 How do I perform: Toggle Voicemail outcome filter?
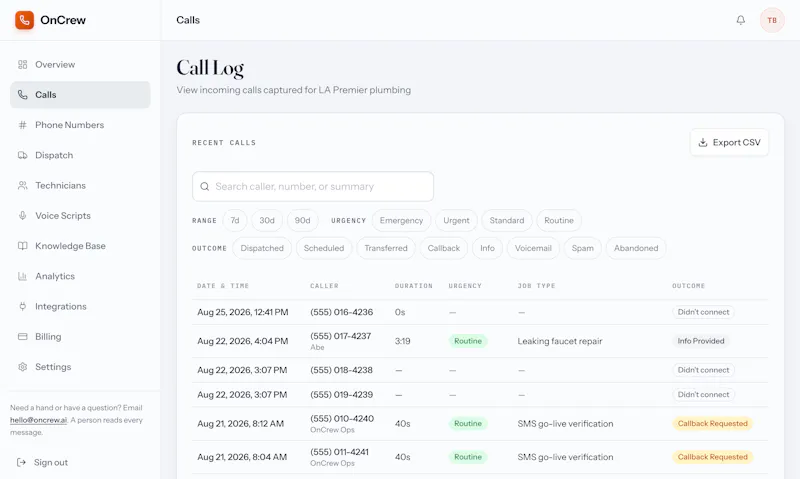coord(533,248)
